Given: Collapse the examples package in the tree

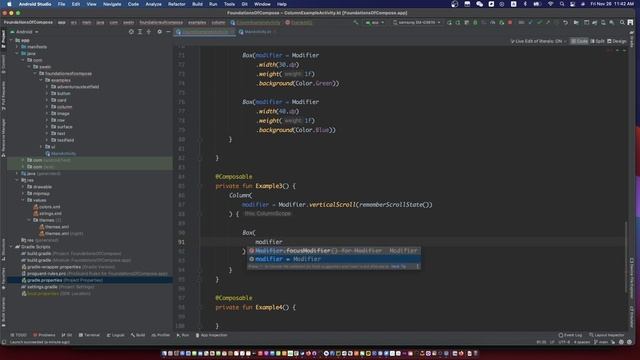Looking at the screenshot, I should [41, 80].
